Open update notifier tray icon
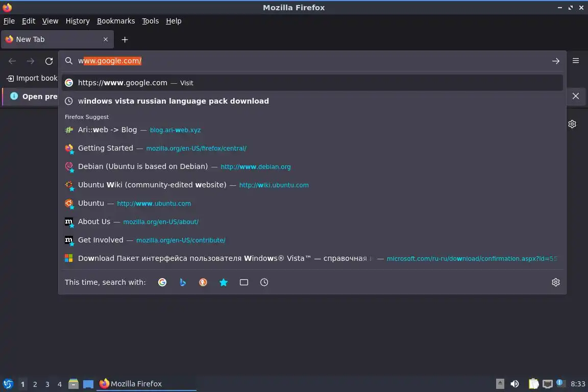Image resolution: width=588 pixels, height=392 pixels. click(x=560, y=383)
